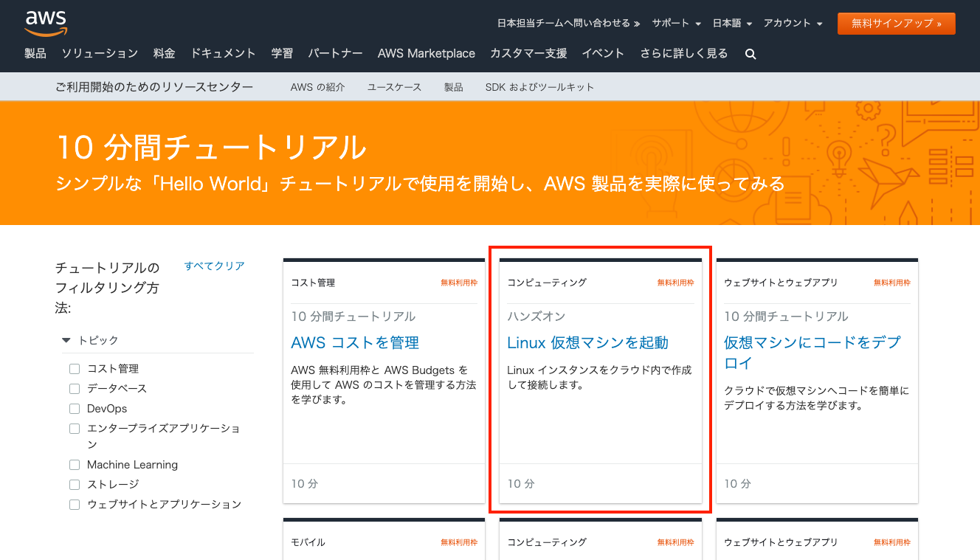
Task: Click ハンズオン label on Linux card
Action: point(536,317)
